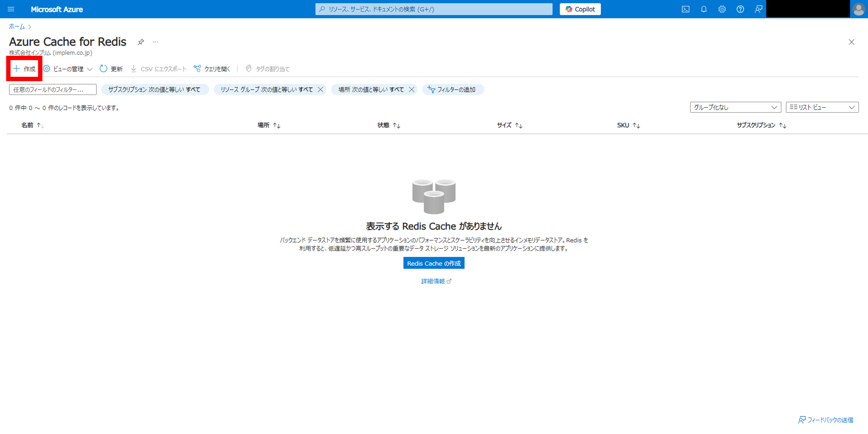This screenshot has width=868, height=434.
Task: Click the Redis Cache の作成 button
Action: (x=434, y=263)
